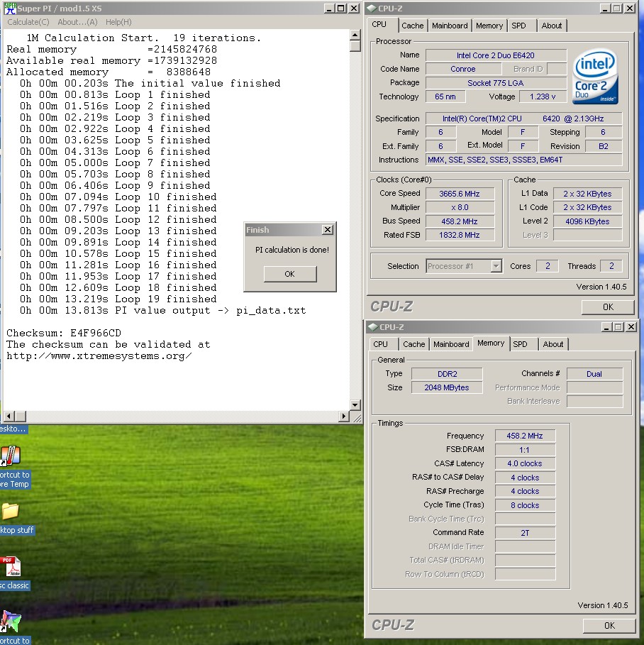644x645 pixels.
Task: Click the CAS# Latency value 4.0 clocks
Action: coord(525,463)
